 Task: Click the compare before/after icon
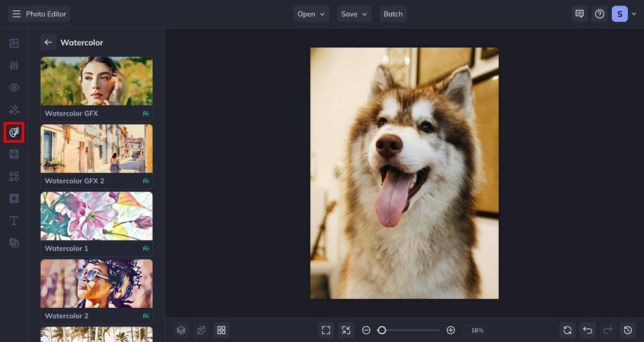201,330
